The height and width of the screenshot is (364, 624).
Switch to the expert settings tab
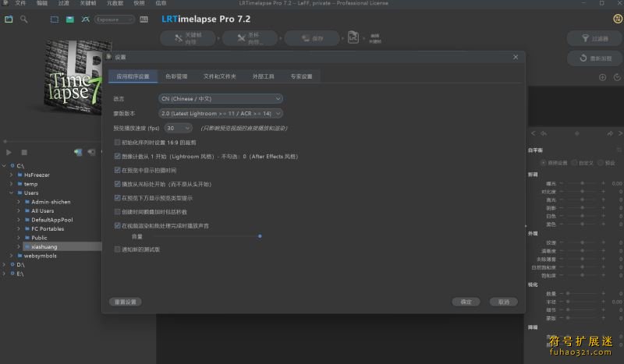(301, 76)
